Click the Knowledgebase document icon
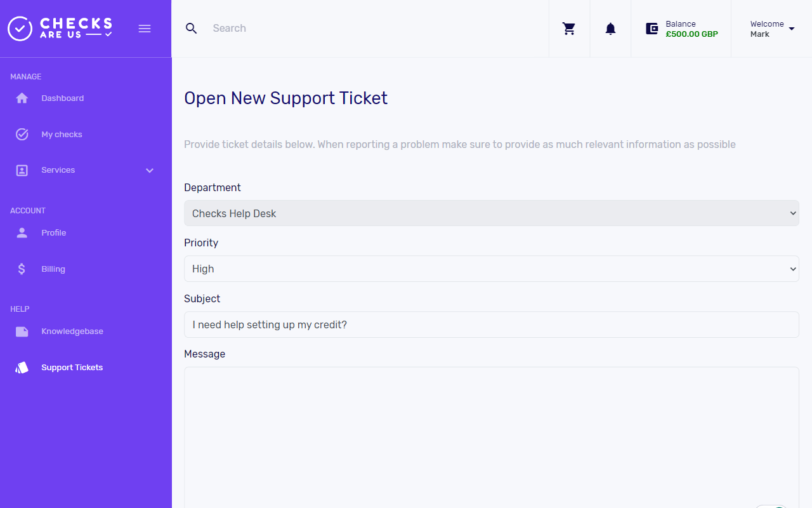812x508 pixels. point(22,331)
